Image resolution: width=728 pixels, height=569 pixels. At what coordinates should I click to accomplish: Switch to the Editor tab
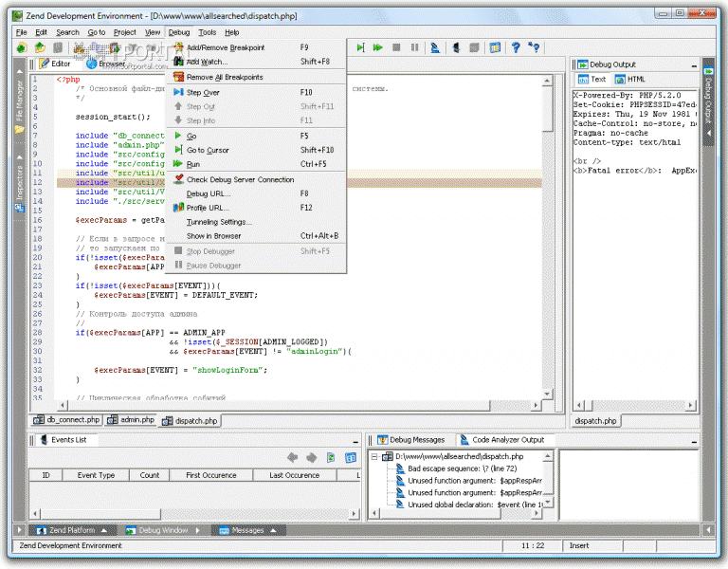pos(55,64)
